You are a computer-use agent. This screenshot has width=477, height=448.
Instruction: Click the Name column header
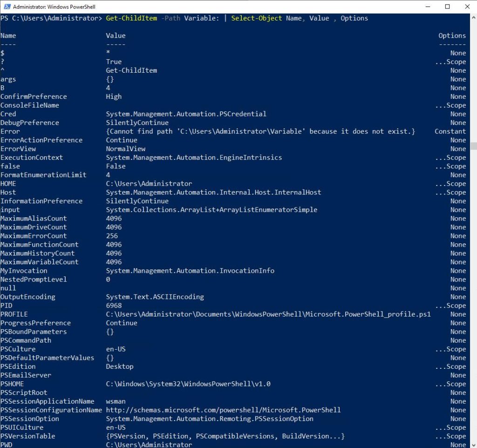tap(8, 35)
